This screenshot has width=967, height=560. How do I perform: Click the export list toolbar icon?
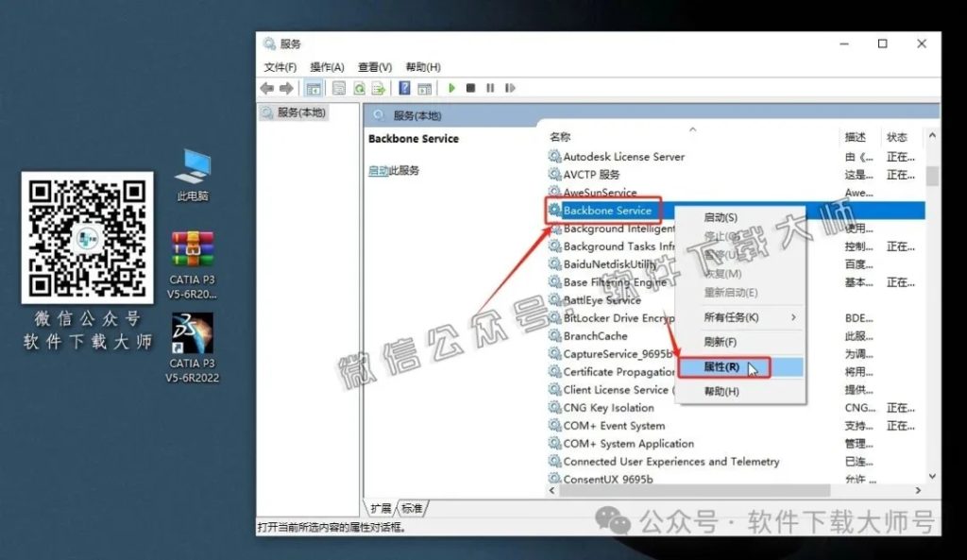click(378, 88)
